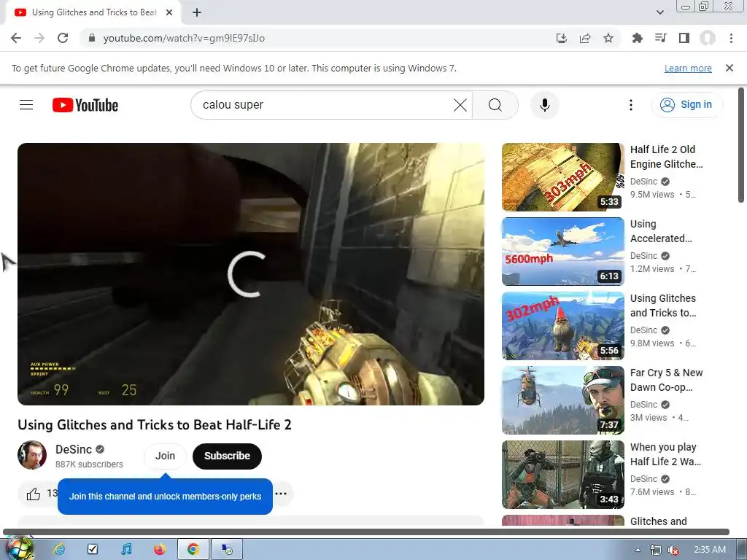Like the video with thumbs up

click(x=34, y=494)
